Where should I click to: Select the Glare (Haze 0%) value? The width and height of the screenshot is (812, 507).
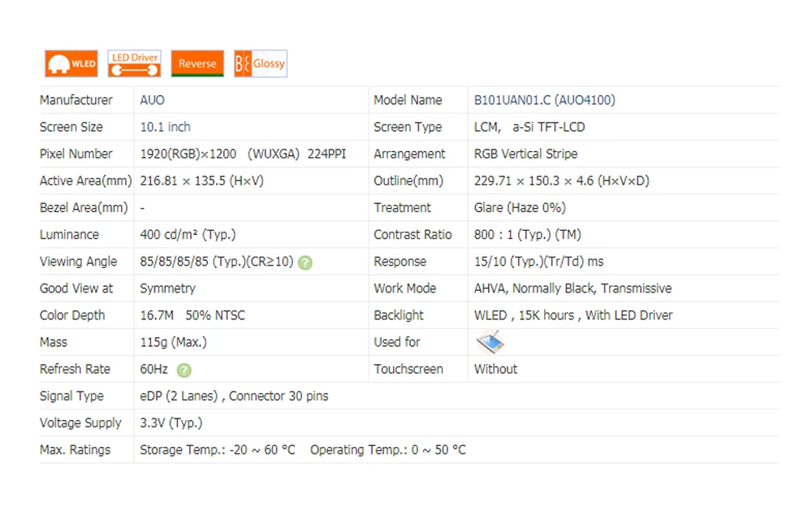(520, 208)
